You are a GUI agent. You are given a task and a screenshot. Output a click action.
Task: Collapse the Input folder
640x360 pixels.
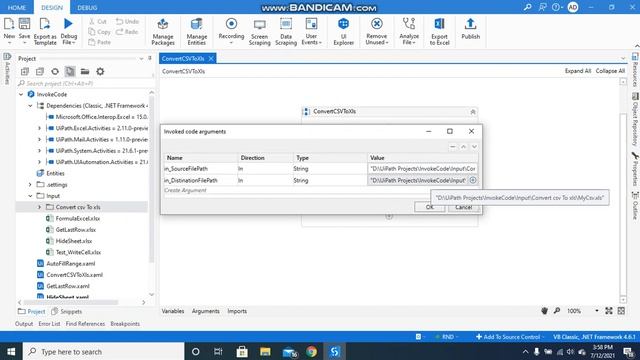(30, 196)
